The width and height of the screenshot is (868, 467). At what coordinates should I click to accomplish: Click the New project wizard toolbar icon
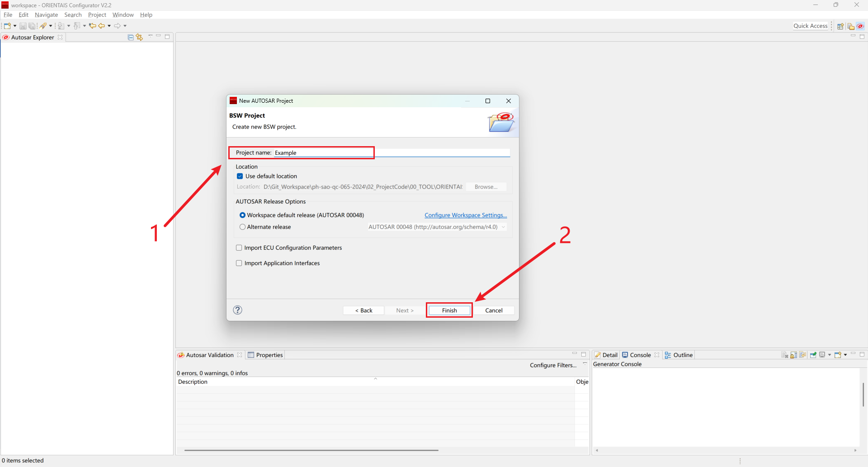tap(7, 26)
